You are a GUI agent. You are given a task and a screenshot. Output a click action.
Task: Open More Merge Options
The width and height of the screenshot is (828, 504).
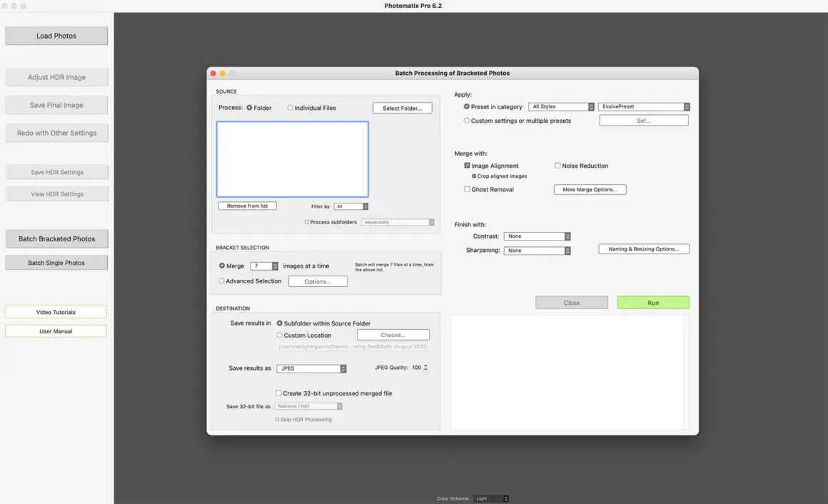(590, 190)
